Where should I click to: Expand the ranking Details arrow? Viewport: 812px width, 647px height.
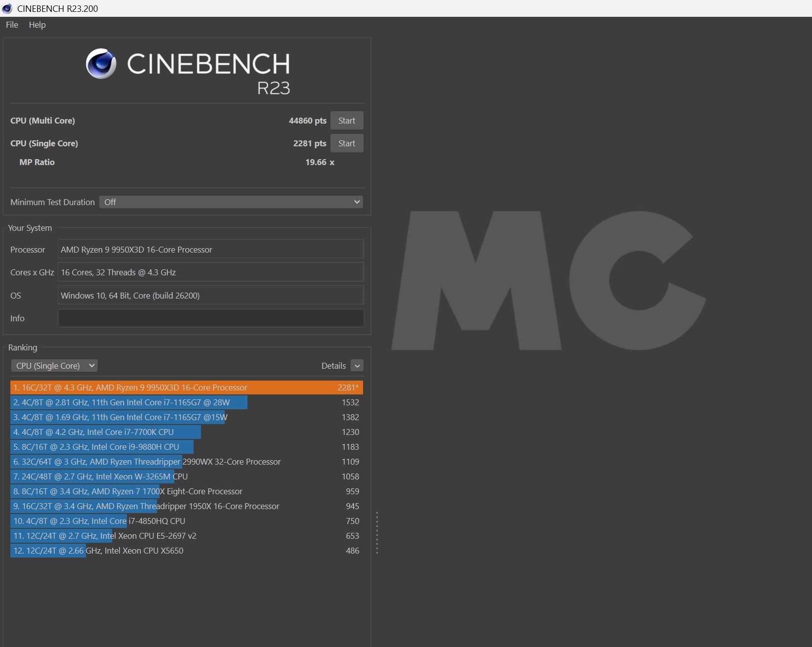coord(357,366)
